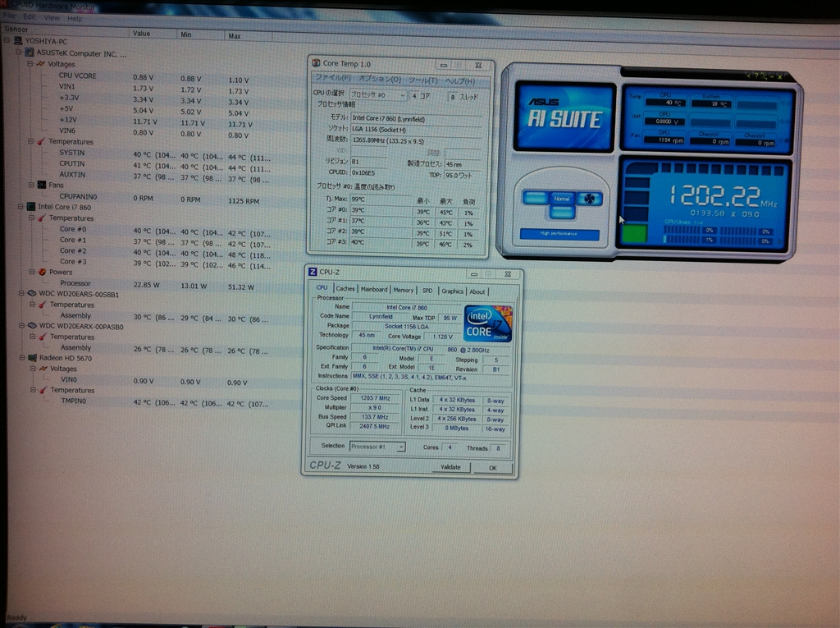Image resolution: width=840 pixels, height=628 pixels.
Task: Click the flame icon beside Powers
Action: 43,272
